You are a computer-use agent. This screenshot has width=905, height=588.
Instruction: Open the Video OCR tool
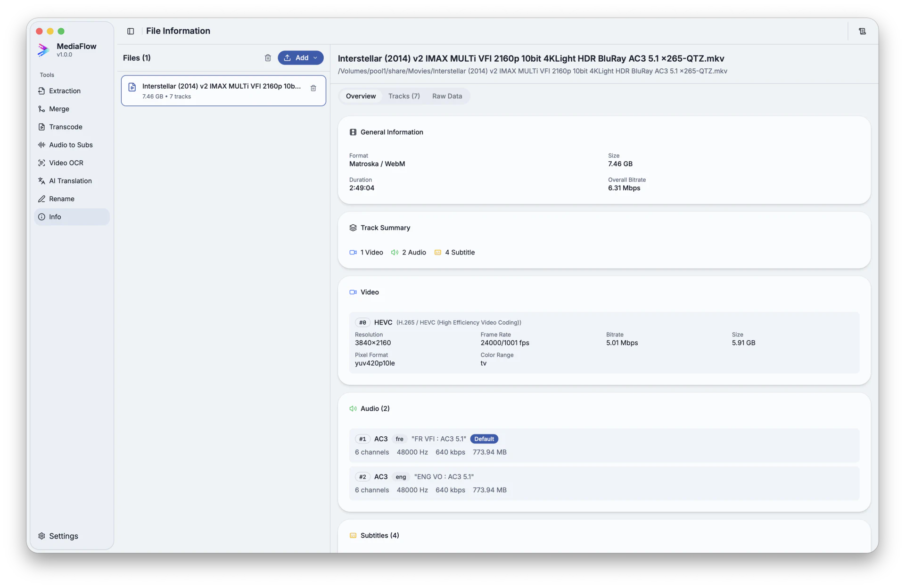coord(72,163)
